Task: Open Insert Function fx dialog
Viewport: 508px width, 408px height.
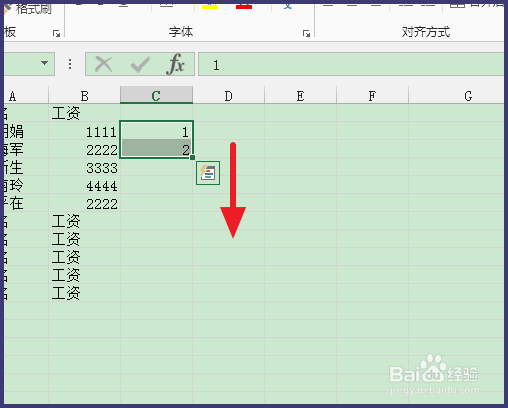Action: click(175, 64)
